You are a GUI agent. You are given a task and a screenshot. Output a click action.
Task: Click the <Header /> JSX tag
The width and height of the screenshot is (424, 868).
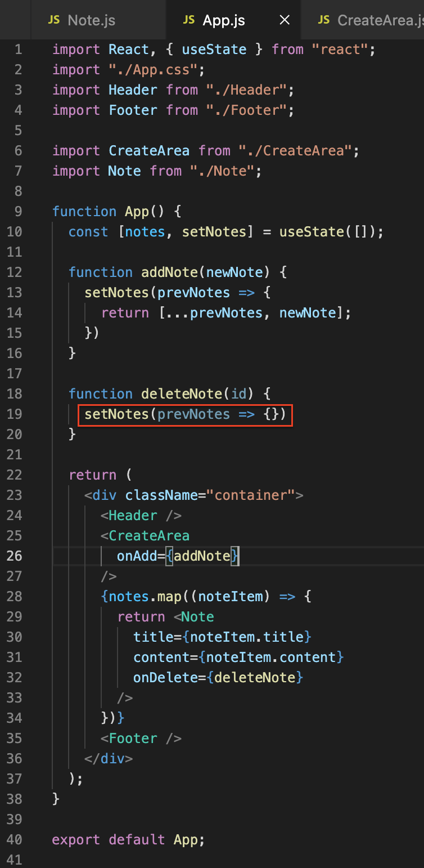141,515
